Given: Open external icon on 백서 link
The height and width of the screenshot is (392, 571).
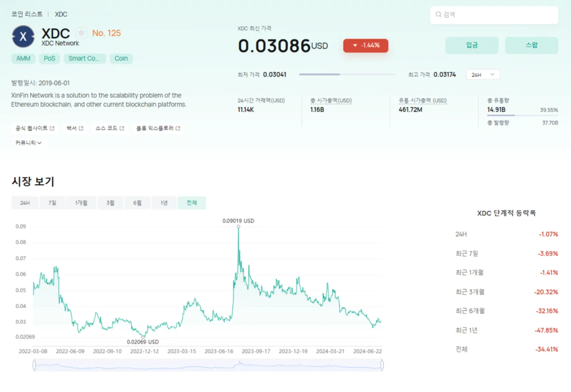Looking at the screenshot, I should 81,128.
